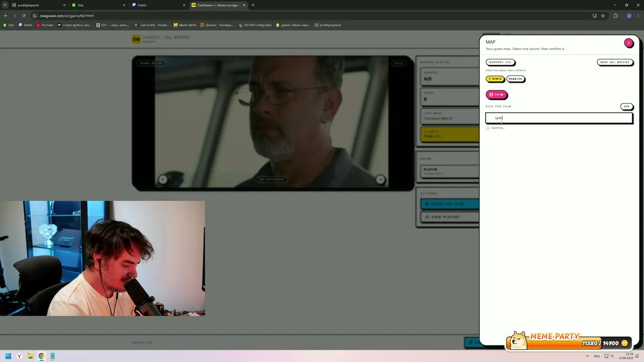Switch to the Kick browser tab

coord(98,5)
